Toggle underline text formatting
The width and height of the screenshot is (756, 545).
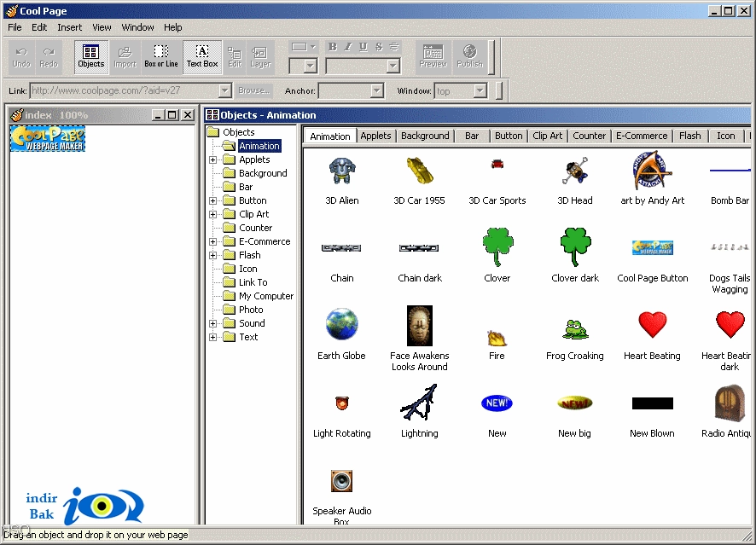(x=363, y=47)
